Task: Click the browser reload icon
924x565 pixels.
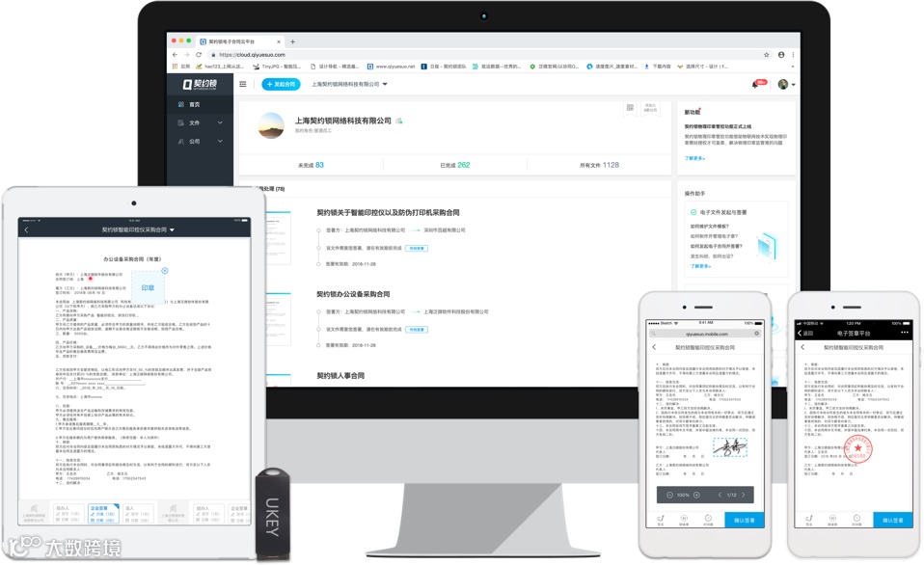Action: point(199,54)
